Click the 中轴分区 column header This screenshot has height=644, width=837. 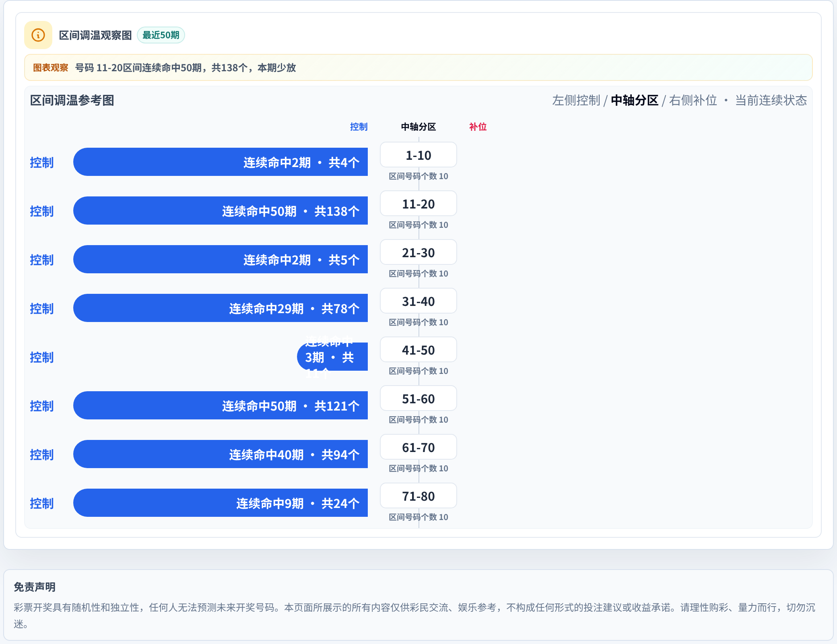tap(418, 127)
